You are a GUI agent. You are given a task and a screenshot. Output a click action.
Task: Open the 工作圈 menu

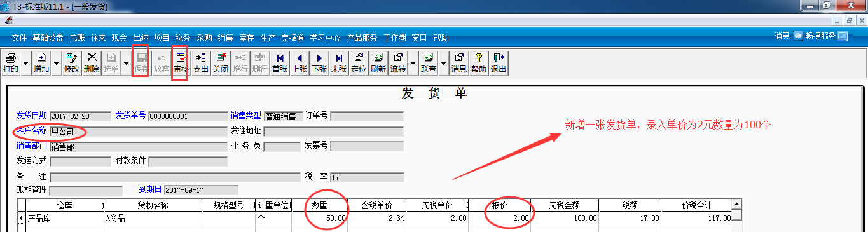click(395, 38)
